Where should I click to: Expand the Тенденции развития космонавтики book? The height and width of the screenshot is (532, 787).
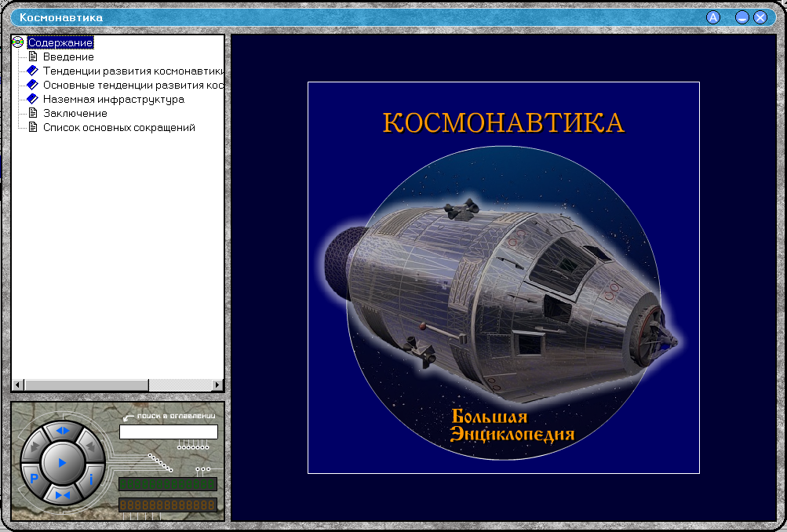pyautogui.click(x=32, y=71)
